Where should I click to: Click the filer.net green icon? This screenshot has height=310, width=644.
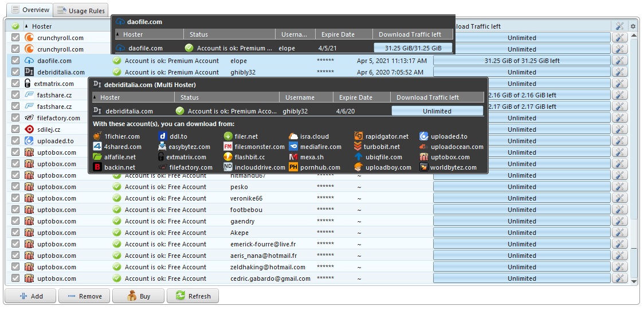(228, 136)
